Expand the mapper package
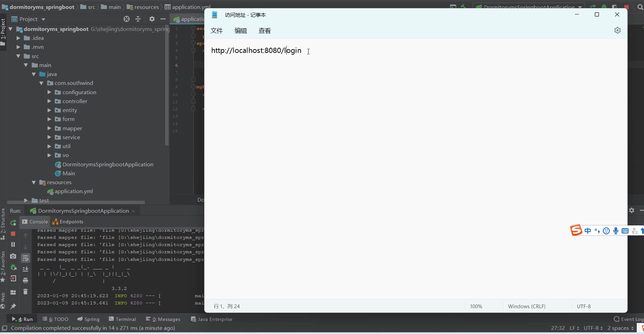Image resolution: width=644 pixels, height=334 pixels. point(49,129)
